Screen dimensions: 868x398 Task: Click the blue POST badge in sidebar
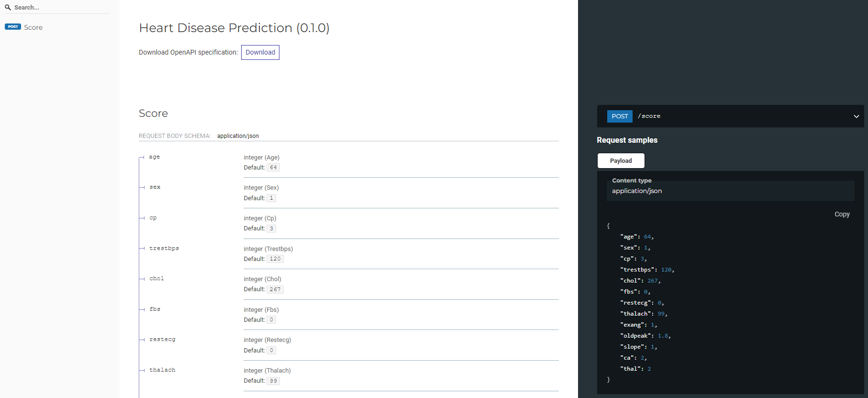point(13,27)
